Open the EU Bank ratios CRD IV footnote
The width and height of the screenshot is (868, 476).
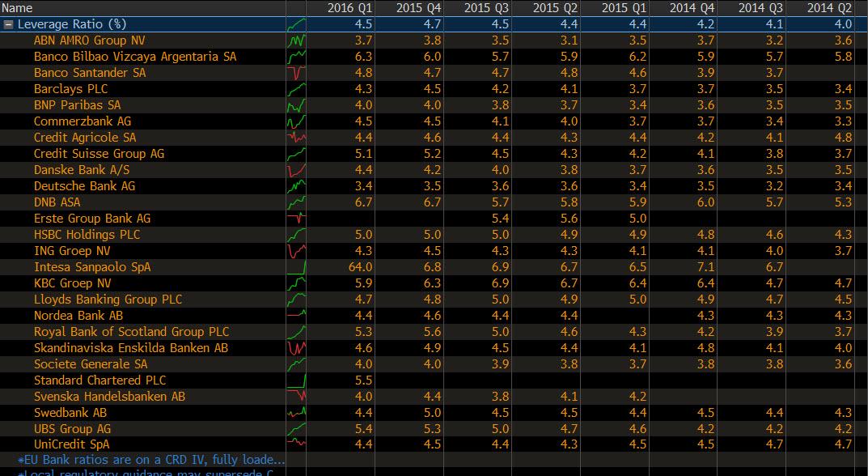click(x=152, y=460)
